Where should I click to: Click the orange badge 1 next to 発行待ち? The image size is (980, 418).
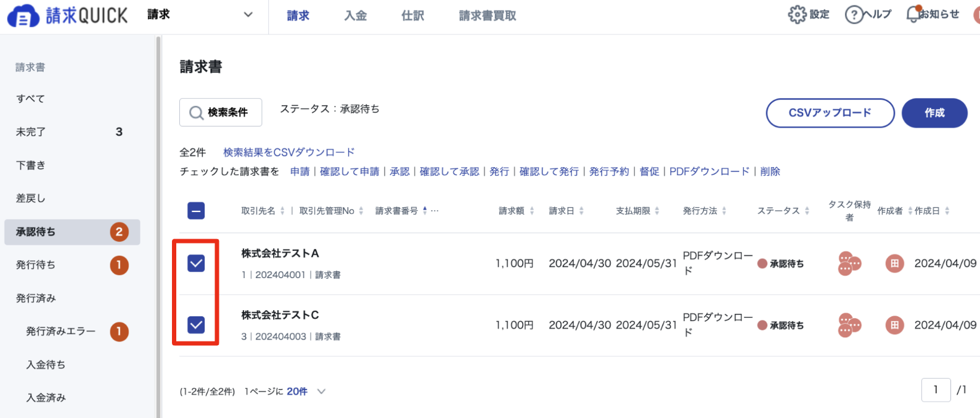click(119, 265)
